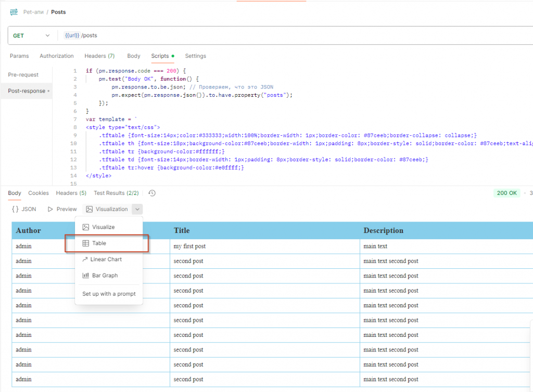Switch to JSON response view
The height and width of the screenshot is (392, 533).
click(24, 209)
